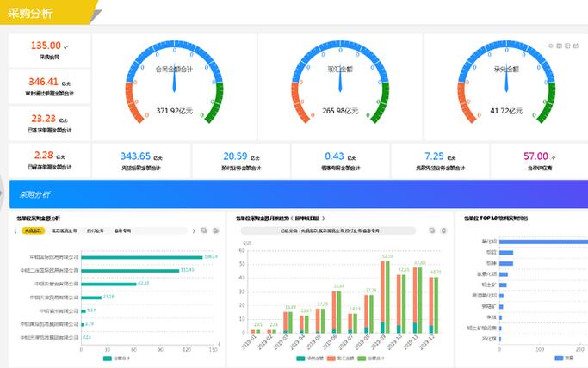Toggle the teal legend entry under the company bar chart

(x=116, y=359)
